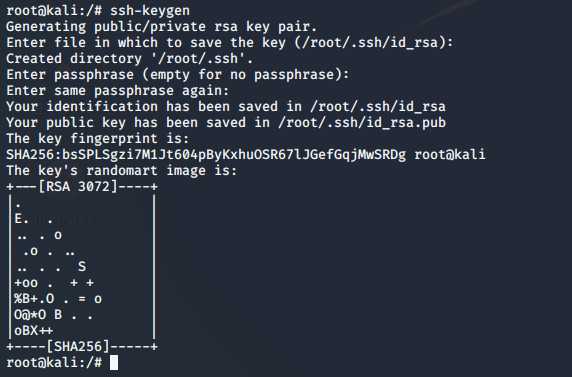Click the ssh-keygen command text

point(150,11)
